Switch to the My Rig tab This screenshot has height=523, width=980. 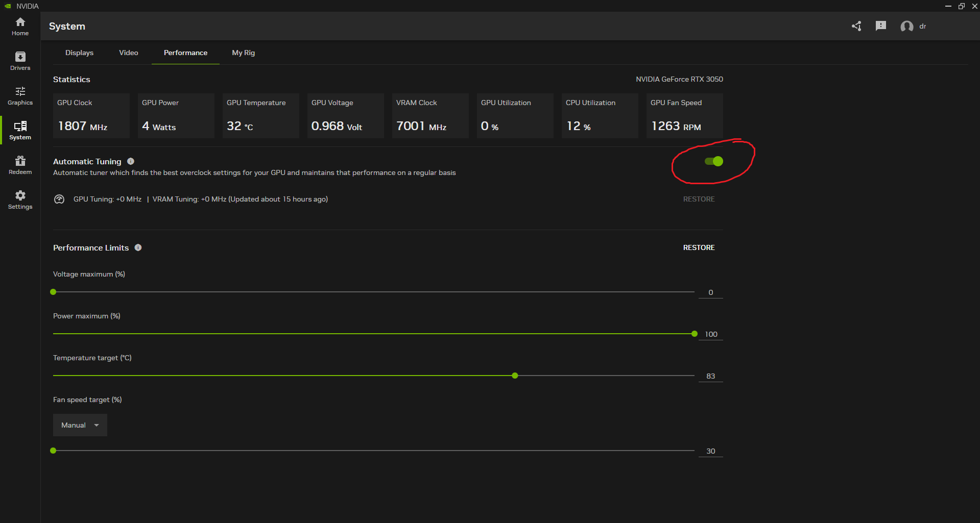tap(243, 53)
